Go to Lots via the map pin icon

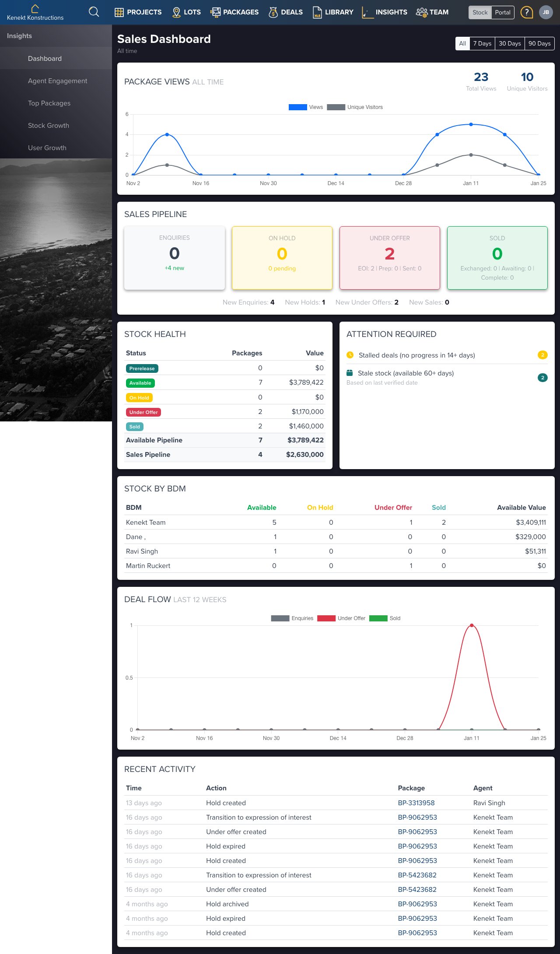pyautogui.click(x=186, y=12)
